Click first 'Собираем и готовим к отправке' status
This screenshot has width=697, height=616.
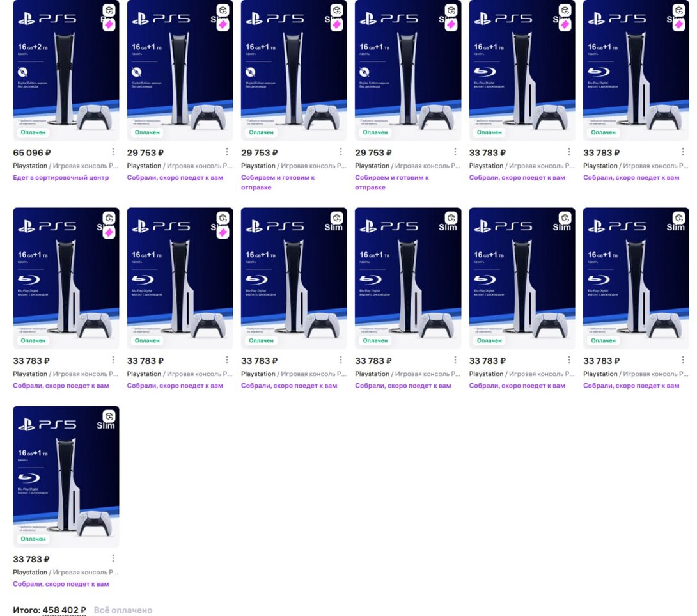pos(278,182)
